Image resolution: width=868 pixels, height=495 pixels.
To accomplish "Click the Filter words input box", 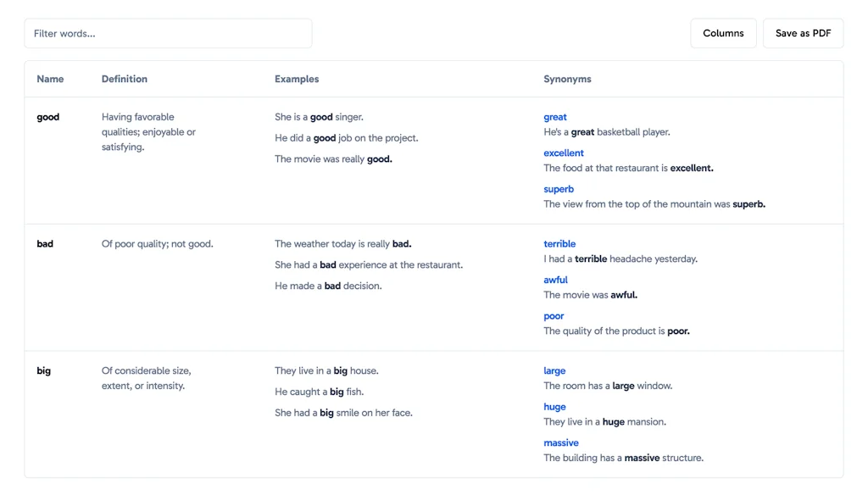I will tap(168, 33).
